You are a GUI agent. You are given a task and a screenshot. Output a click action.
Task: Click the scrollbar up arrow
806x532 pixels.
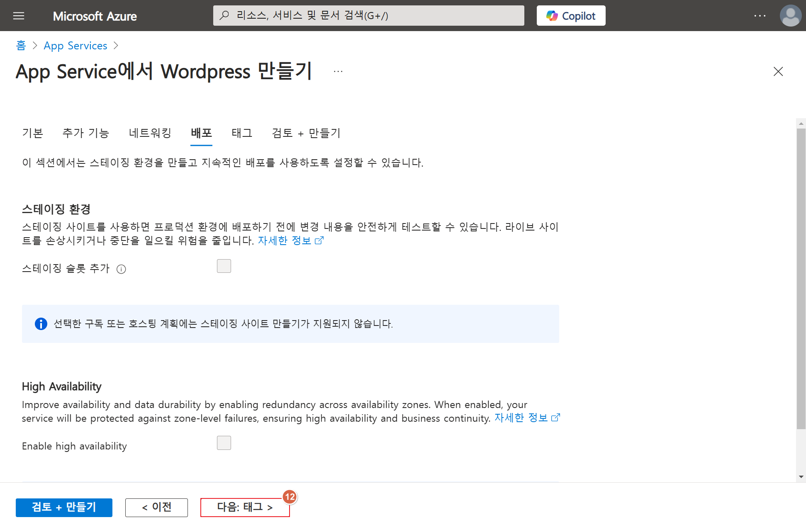(x=801, y=123)
